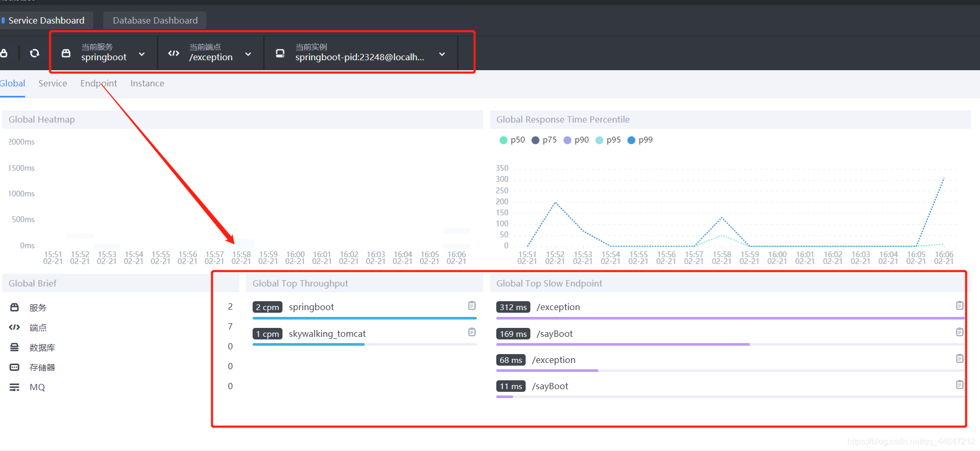Click the 11 ms /sayBoot slow endpoint
Screen dimensions: 980x451
pyautogui.click(x=550, y=386)
